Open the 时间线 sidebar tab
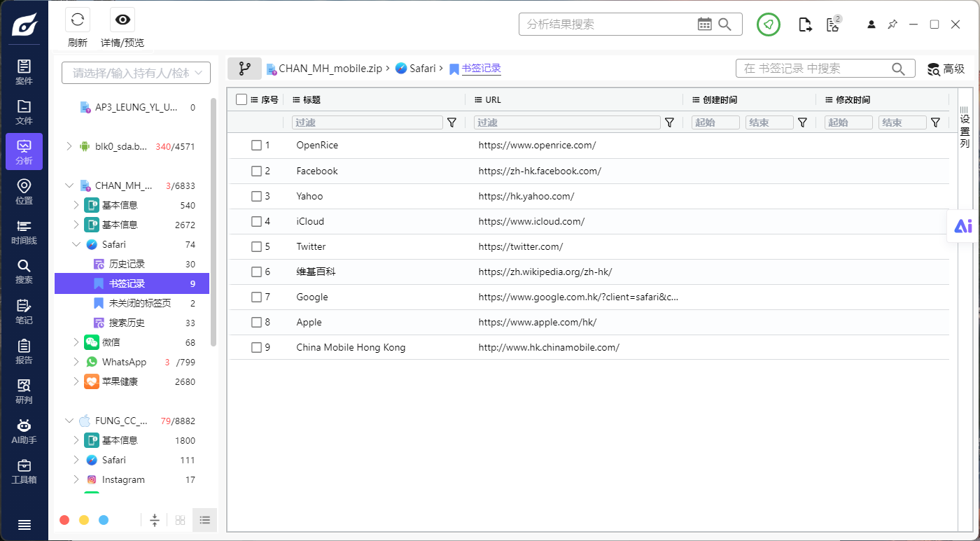This screenshot has height=541, width=980. point(24,232)
